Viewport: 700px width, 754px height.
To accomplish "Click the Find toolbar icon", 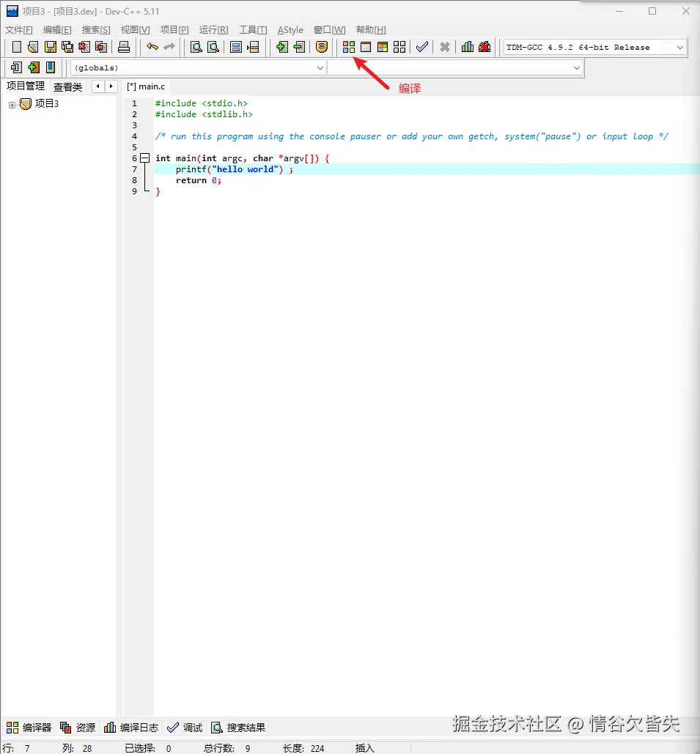I will point(196,47).
